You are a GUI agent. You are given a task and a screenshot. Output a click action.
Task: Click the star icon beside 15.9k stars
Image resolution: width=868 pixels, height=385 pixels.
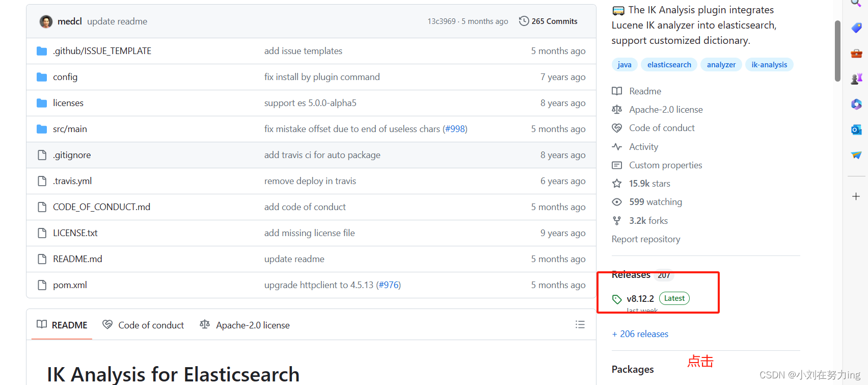click(x=617, y=184)
